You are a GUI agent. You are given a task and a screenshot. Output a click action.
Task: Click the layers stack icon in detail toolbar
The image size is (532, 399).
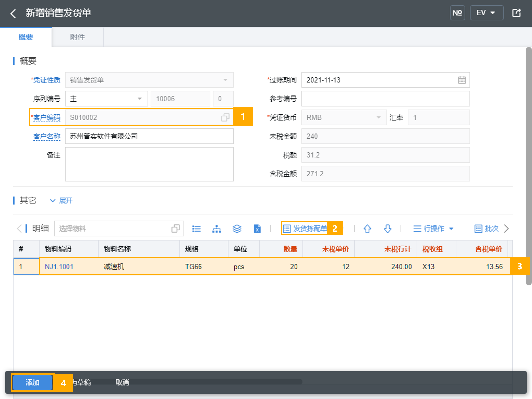pos(237,229)
